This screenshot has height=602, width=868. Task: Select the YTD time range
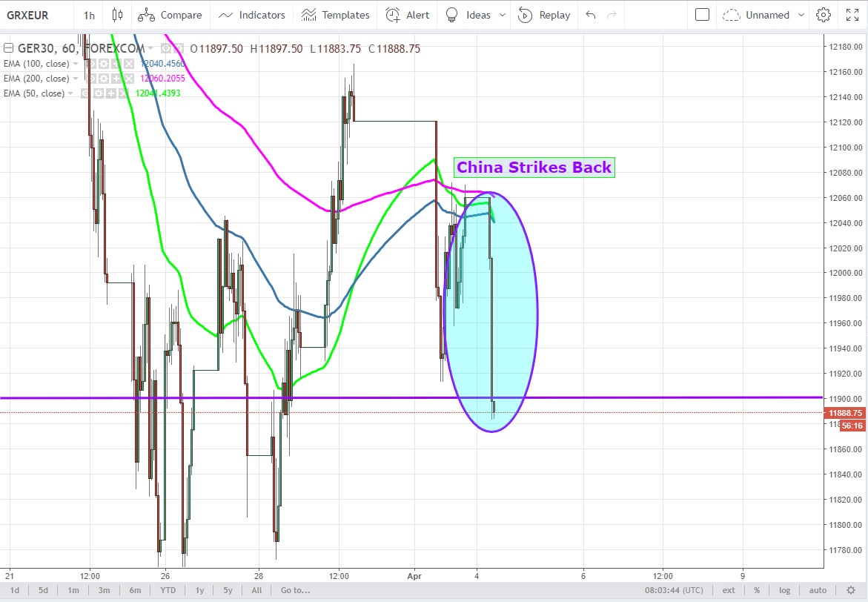(168, 590)
